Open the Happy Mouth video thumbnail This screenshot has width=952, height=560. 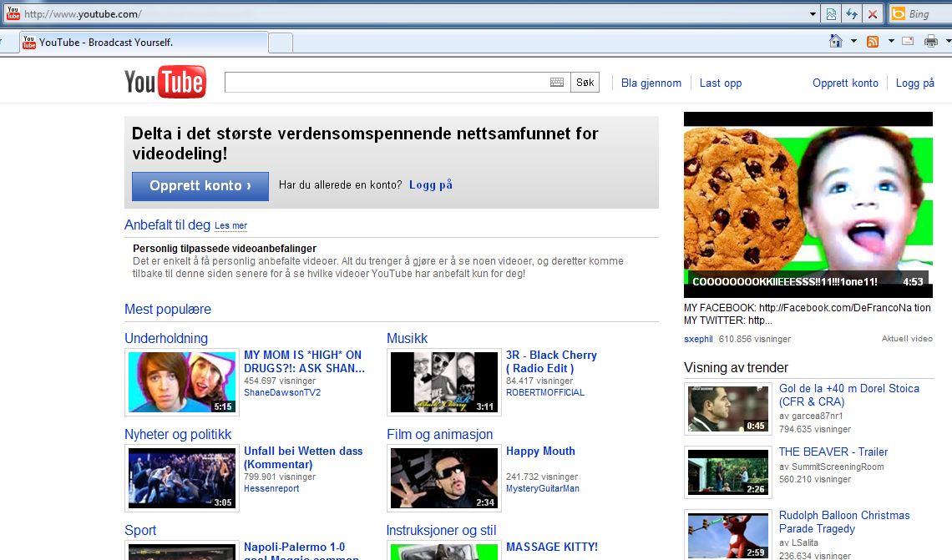pos(443,478)
